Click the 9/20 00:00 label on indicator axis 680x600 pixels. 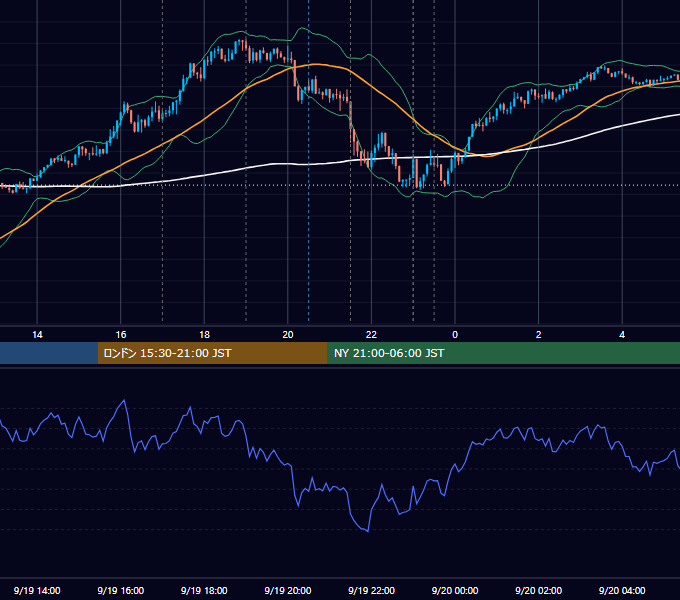(455, 590)
